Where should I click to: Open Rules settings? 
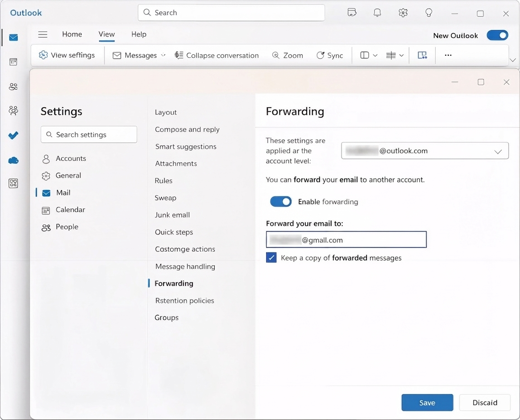[164, 181]
